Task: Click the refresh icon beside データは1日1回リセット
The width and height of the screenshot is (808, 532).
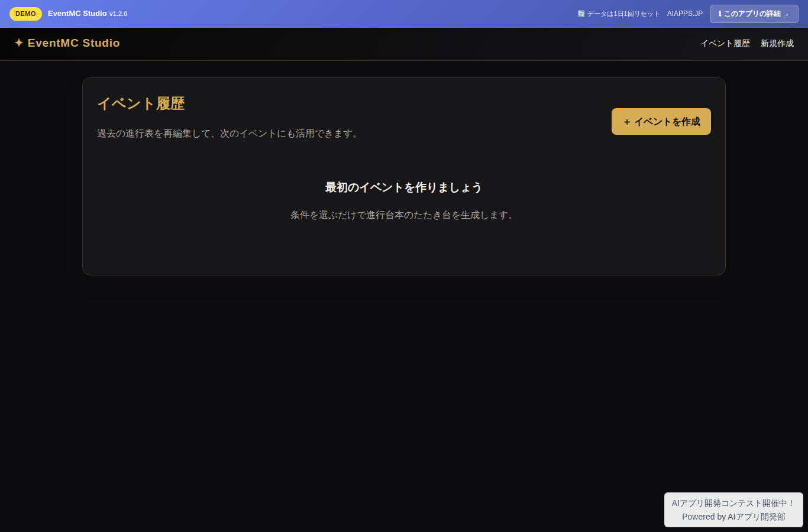Action: click(x=581, y=14)
